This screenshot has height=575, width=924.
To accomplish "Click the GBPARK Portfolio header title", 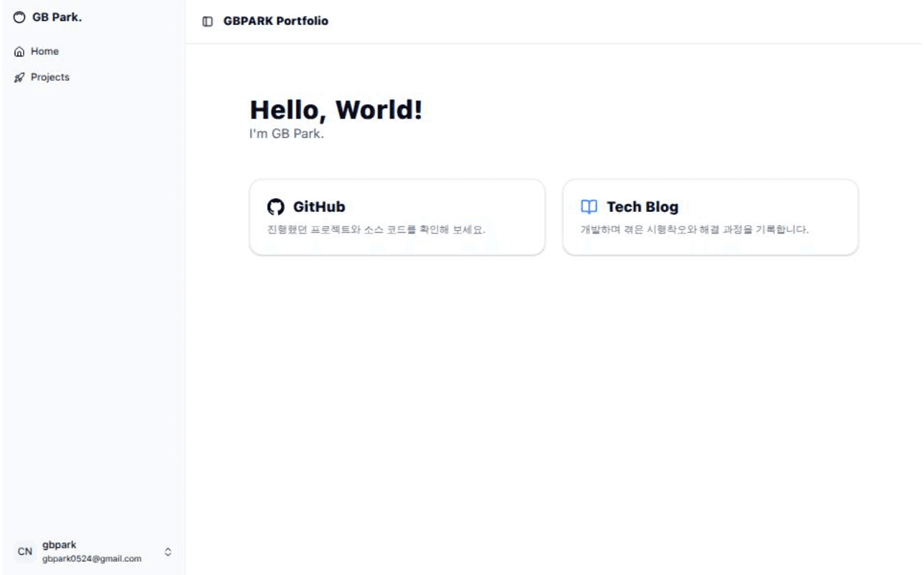I will [x=276, y=21].
